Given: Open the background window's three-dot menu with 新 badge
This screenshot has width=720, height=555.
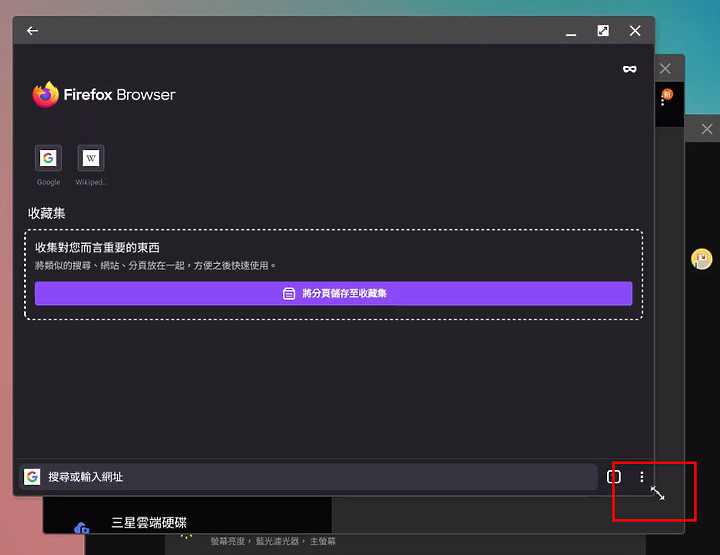Looking at the screenshot, I should click(663, 100).
